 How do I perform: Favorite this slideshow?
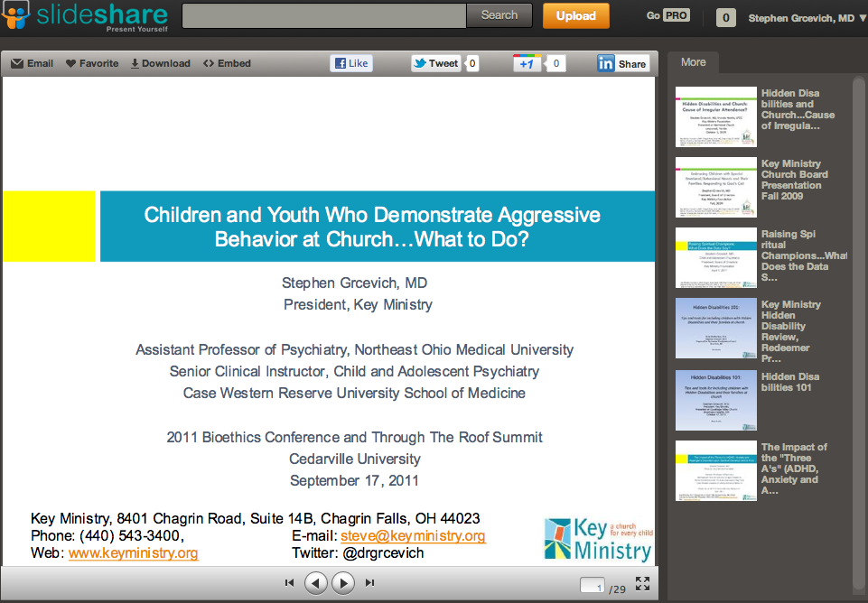coord(92,63)
